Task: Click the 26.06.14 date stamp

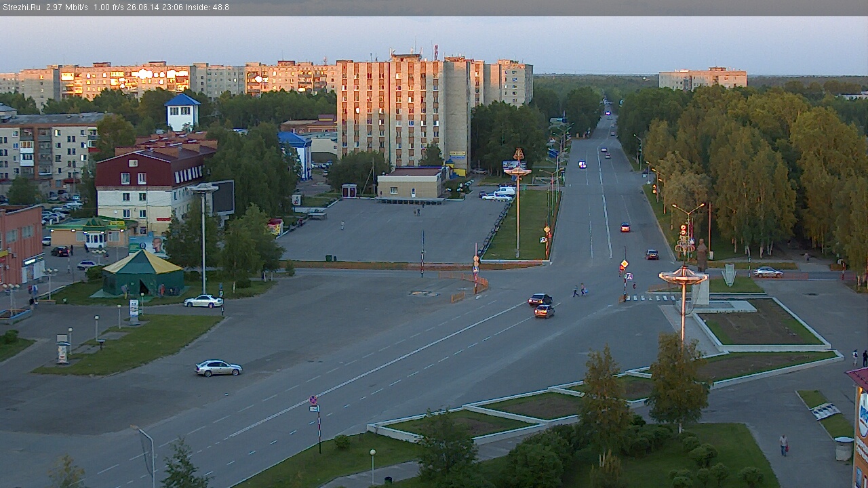Action: pyautogui.click(x=144, y=7)
